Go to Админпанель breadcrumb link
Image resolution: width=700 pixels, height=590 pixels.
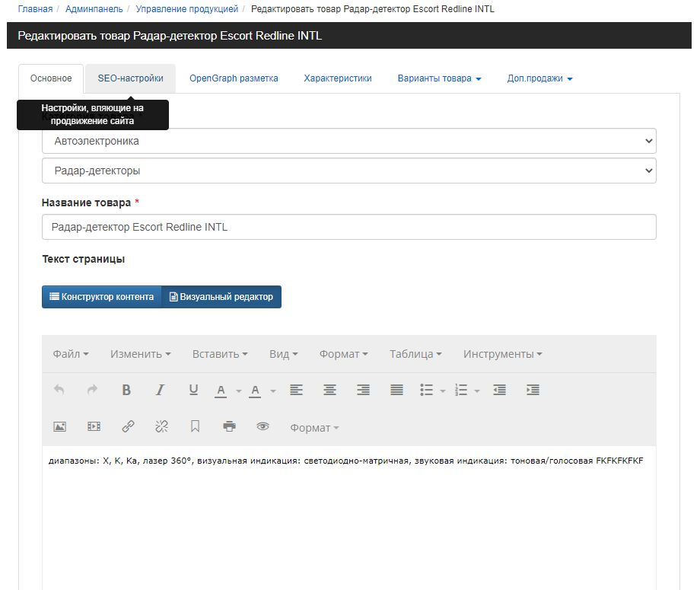coord(94,9)
